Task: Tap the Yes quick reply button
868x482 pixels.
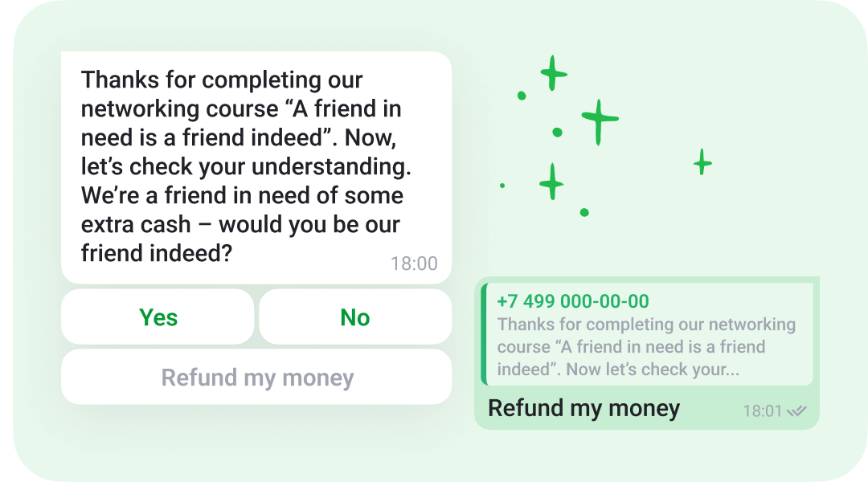Action: click(158, 317)
